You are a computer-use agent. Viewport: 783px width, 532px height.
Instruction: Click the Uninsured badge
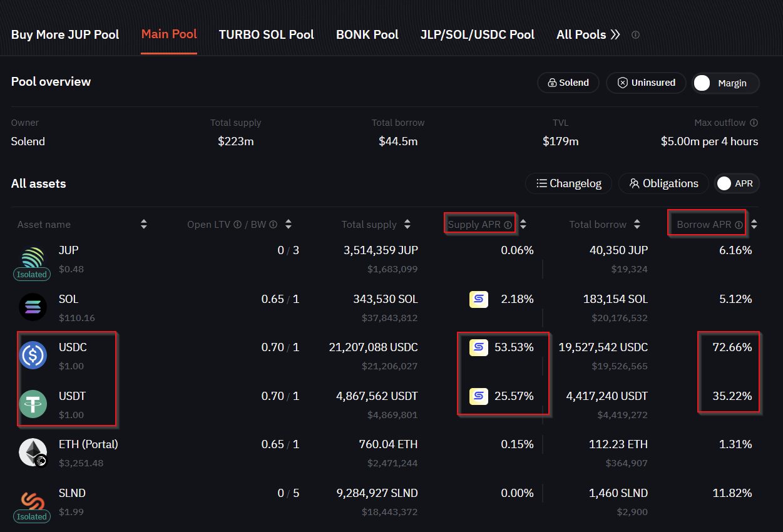[x=646, y=83]
